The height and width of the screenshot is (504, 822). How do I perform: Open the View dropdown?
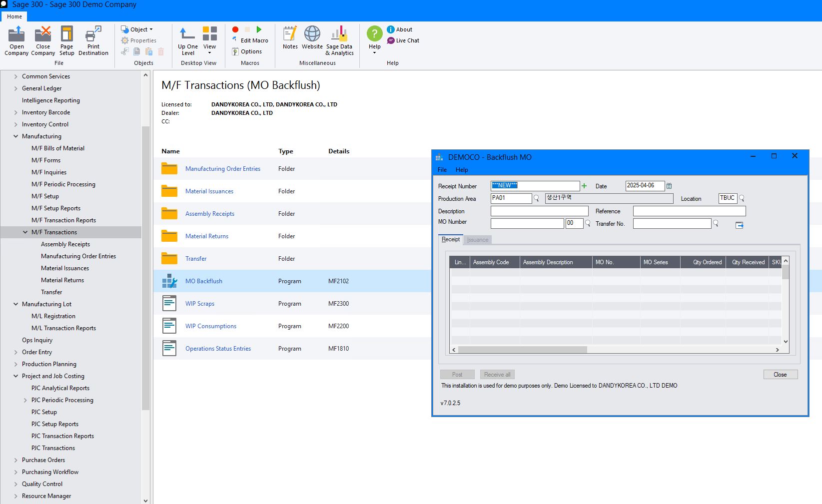210,40
